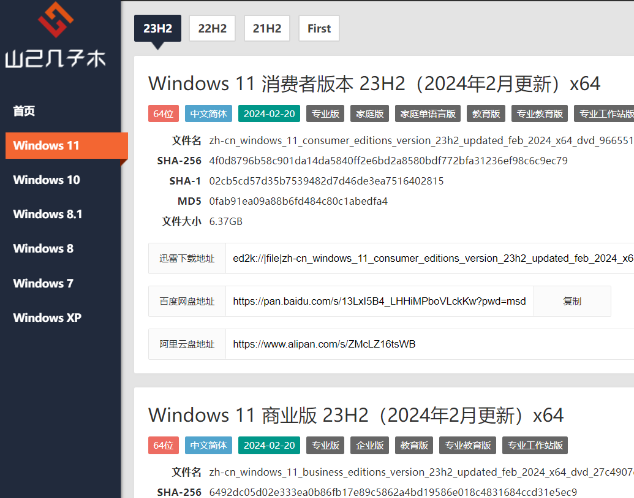Open the 21H2 tab

point(267,28)
